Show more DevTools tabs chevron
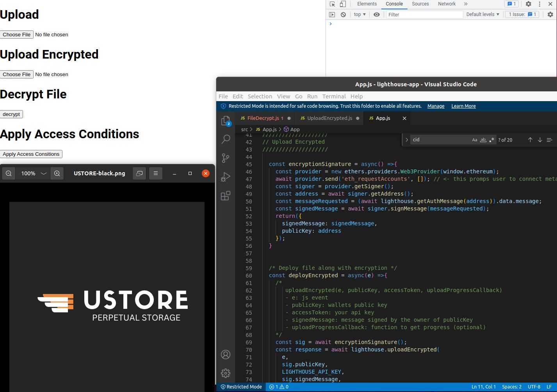 coord(466,4)
